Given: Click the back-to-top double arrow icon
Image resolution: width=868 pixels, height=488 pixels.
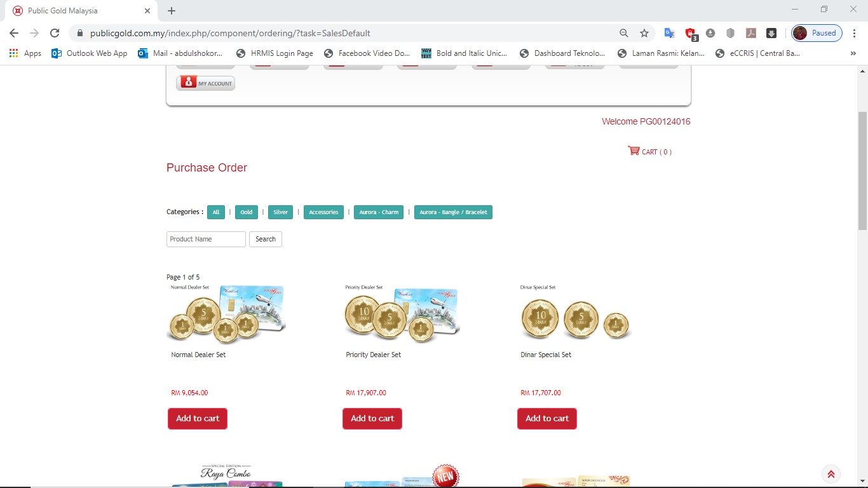Looking at the screenshot, I should [x=831, y=474].
